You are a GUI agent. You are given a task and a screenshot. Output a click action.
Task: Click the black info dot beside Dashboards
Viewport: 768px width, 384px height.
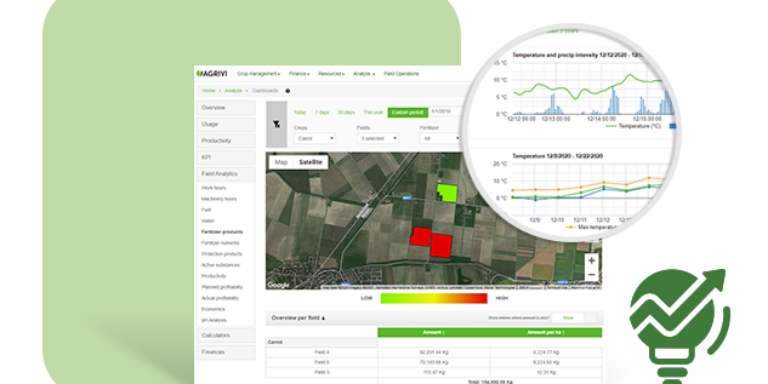coord(288,91)
